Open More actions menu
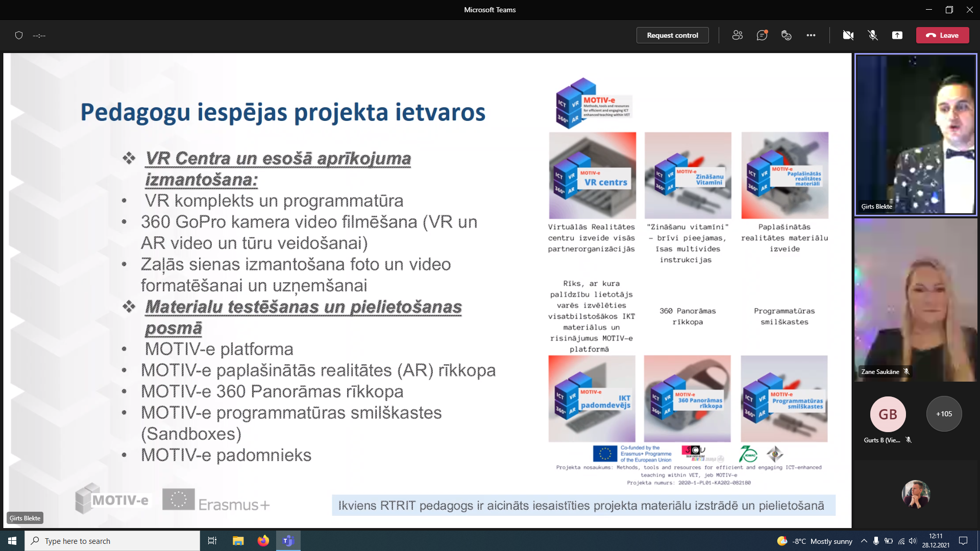This screenshot has width=980, height=551. 811,35
